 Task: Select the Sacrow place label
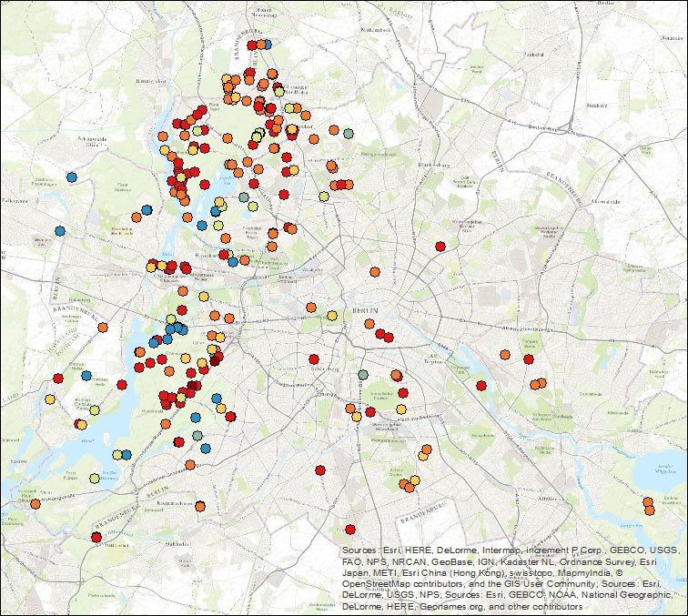pos(18,461)
